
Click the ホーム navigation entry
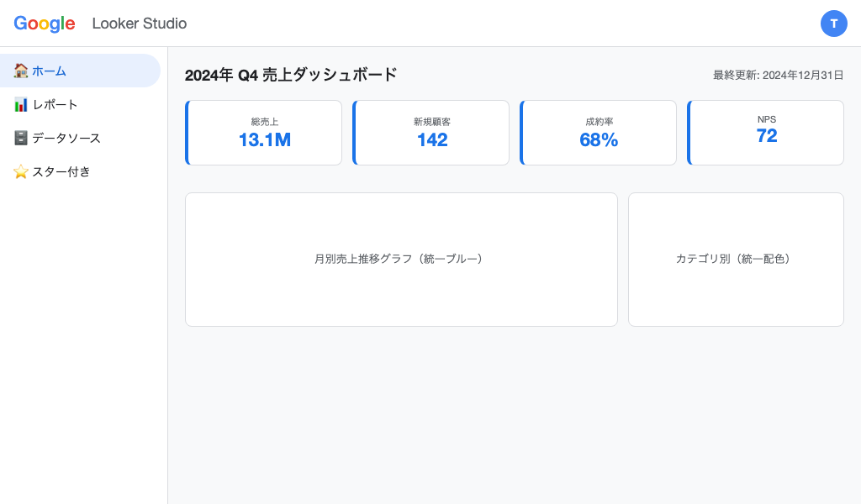pyautogui.click(x=50, y=71)
